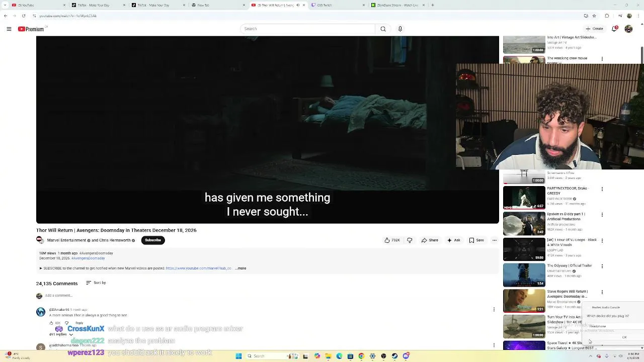Viewport: 644px width, 362px height.
Task: Reload the current page
Action: click(x=24, y=16)
